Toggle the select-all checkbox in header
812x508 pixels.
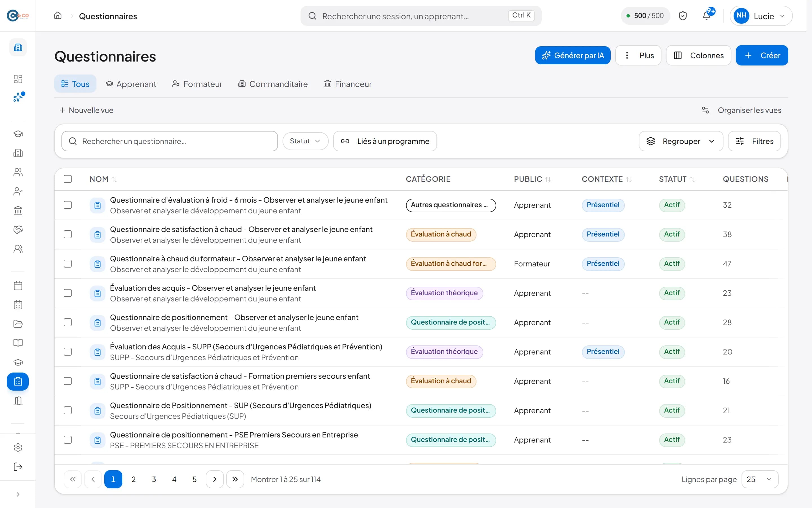(68, 179)
